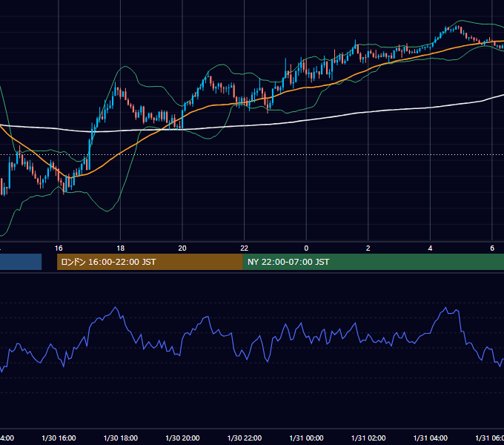Click the '1/31 02:00' oscillator time label
The width and height of the screenshot is (504, 445).
(x=368, y=438)
